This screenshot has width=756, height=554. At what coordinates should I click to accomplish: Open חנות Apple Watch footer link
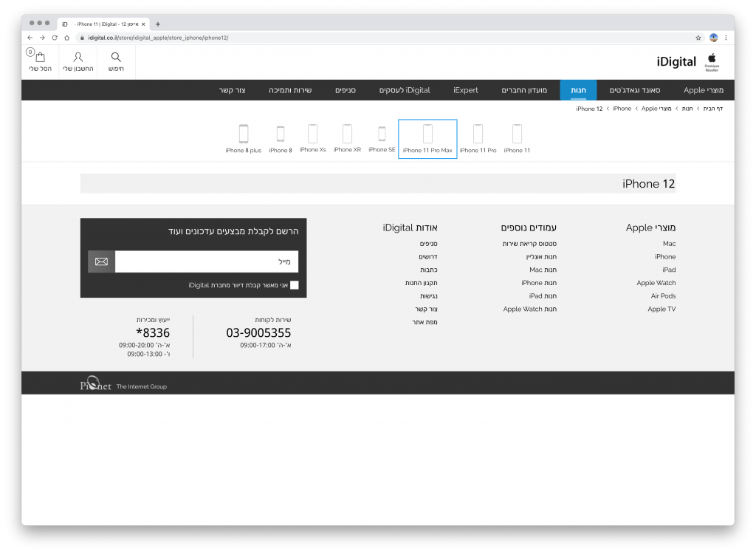click(x=530, y=309)
